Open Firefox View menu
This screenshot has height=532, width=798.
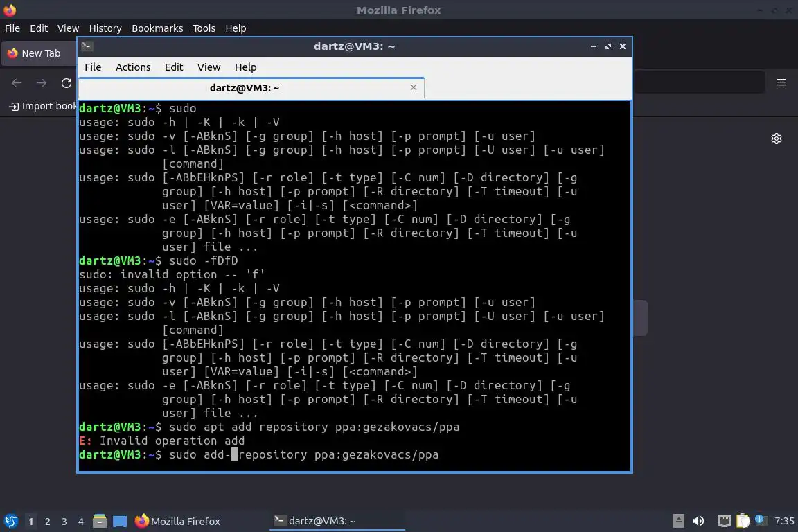point(68,28)
